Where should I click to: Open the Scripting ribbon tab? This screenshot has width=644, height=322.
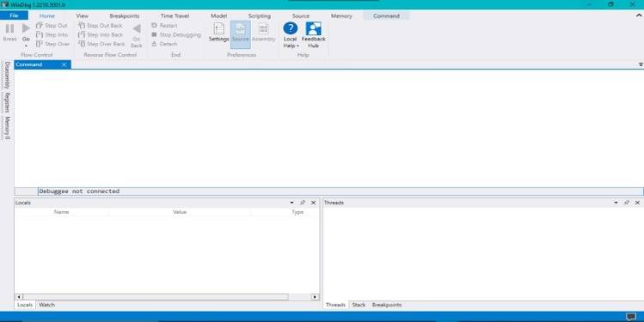point(259,16)
